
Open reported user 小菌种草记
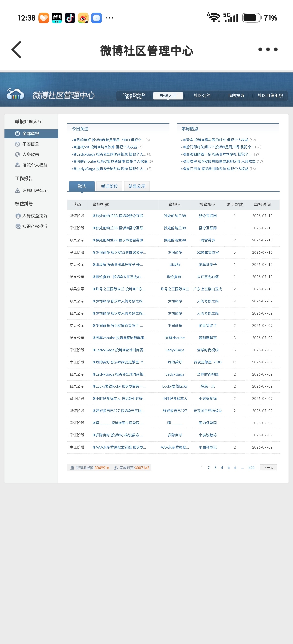[x=208, y=447]
